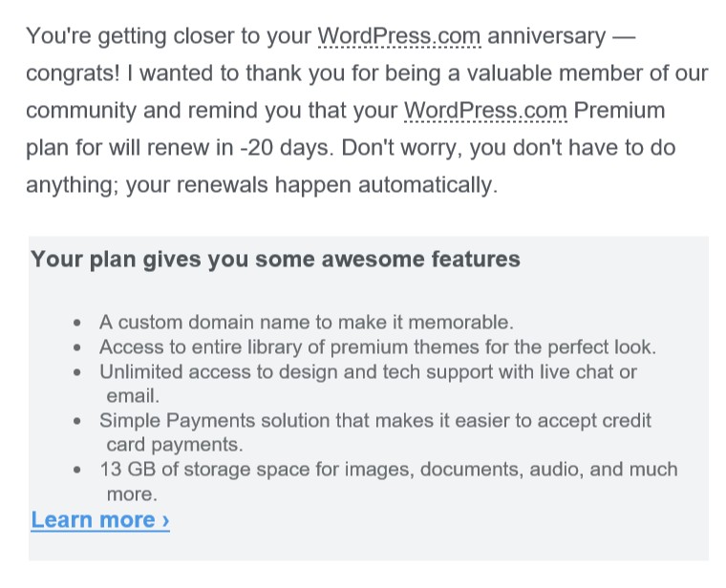The width and height of the screenshot is (726, 588).
Task: Click the "Unlimited access to design and tech support" line
Action: [368, 372]
